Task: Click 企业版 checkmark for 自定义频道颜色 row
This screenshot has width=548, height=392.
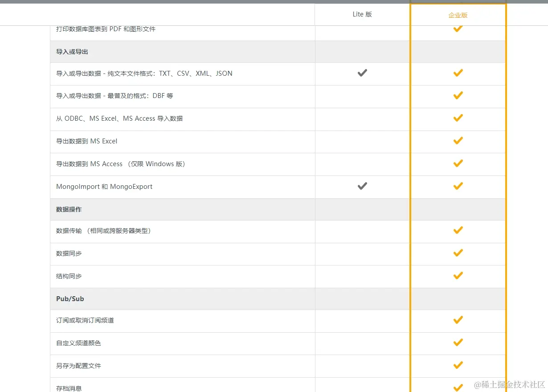Action: coord(458,343)
